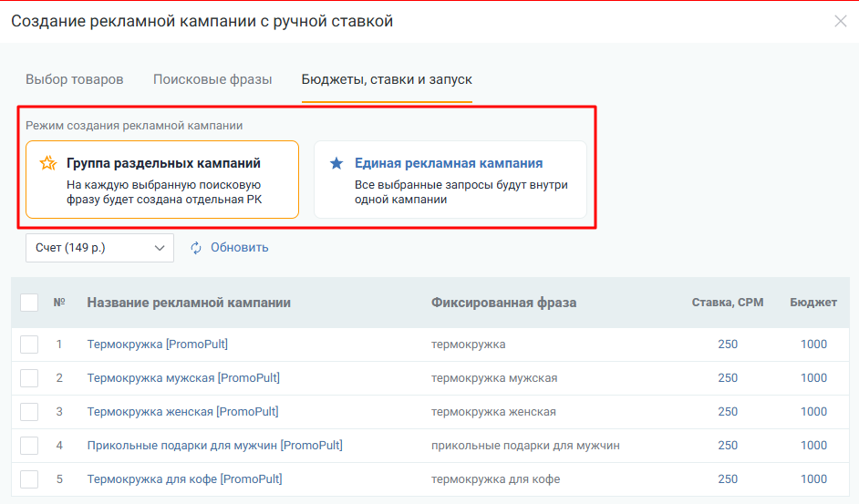Select checkbox for Прикольные подарки для мужчин

[29, 446]
